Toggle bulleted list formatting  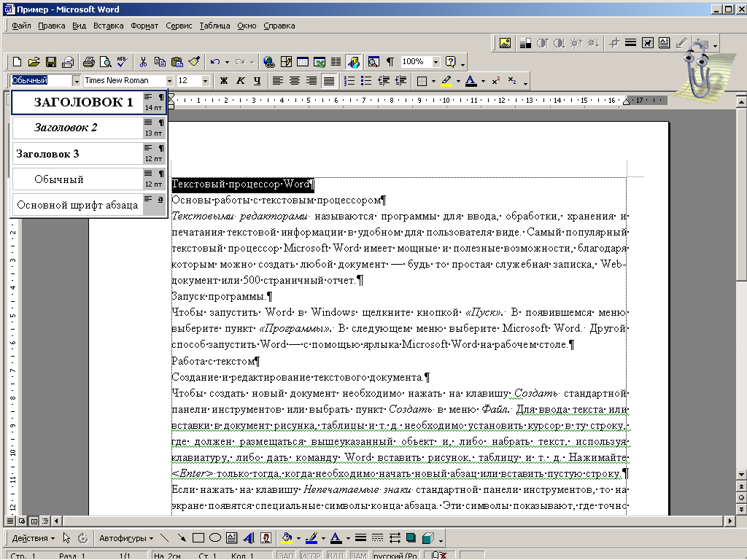click(366, 81)
